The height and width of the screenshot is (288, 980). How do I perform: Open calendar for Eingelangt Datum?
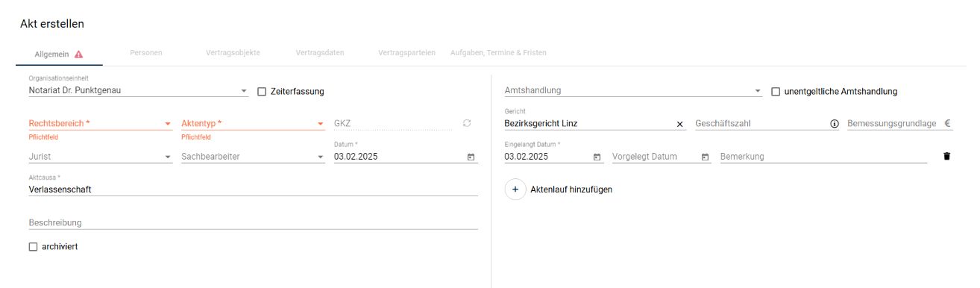point(597,157)
